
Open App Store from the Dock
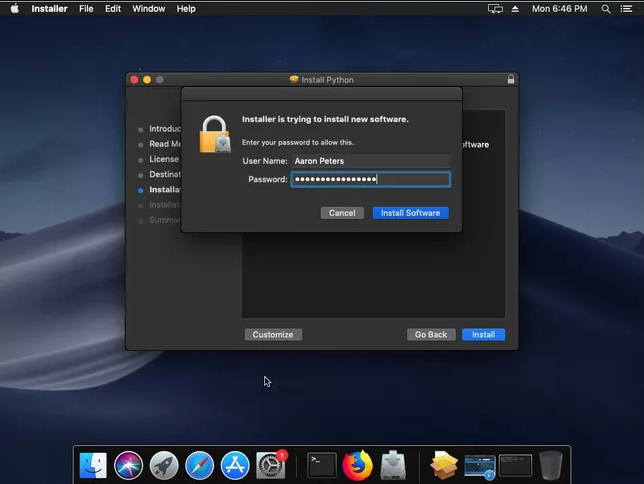coord(235,465)
